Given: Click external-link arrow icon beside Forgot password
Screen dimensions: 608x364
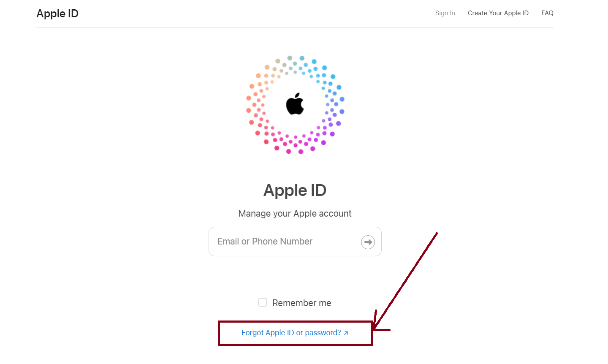Looking at the screenshot, I should tap(346, 333).
